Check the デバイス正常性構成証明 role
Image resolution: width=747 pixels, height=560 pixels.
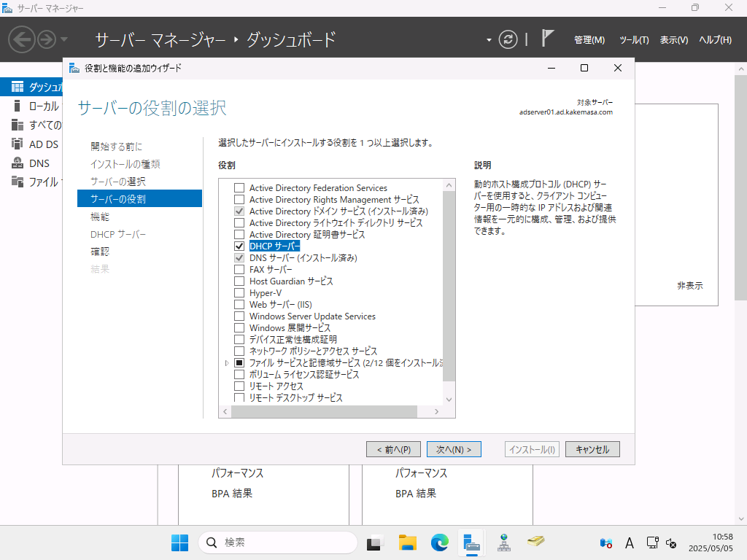pyautogui.click(x=239, y=340)
